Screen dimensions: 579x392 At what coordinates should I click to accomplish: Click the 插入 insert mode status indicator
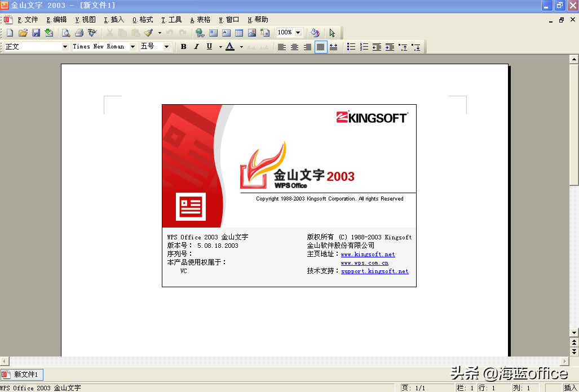pyautogui.click(x=570, y=388)
